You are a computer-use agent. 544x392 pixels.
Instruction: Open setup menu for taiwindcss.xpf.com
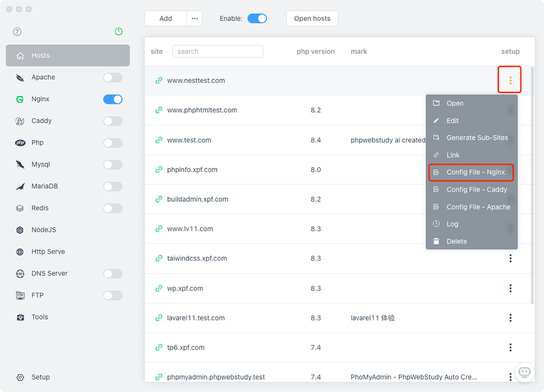pos(510,259)
